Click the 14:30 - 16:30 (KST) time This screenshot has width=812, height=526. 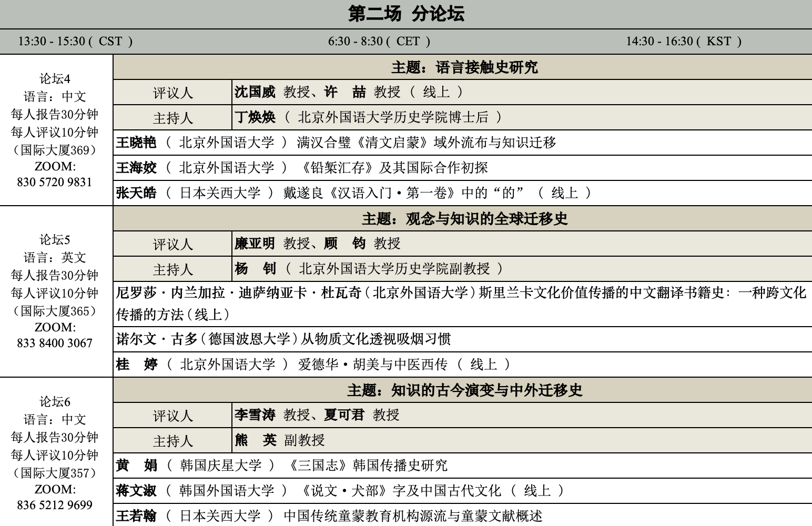pos(683,42)
